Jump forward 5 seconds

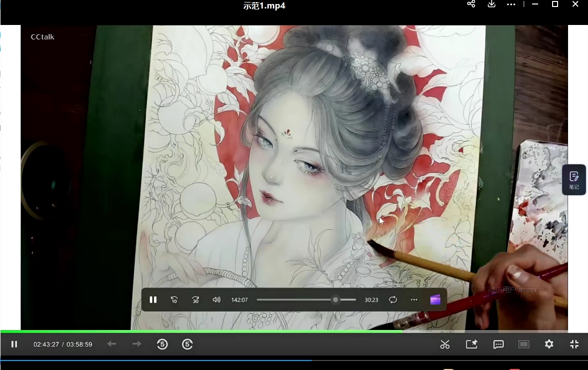coord(187,345)
